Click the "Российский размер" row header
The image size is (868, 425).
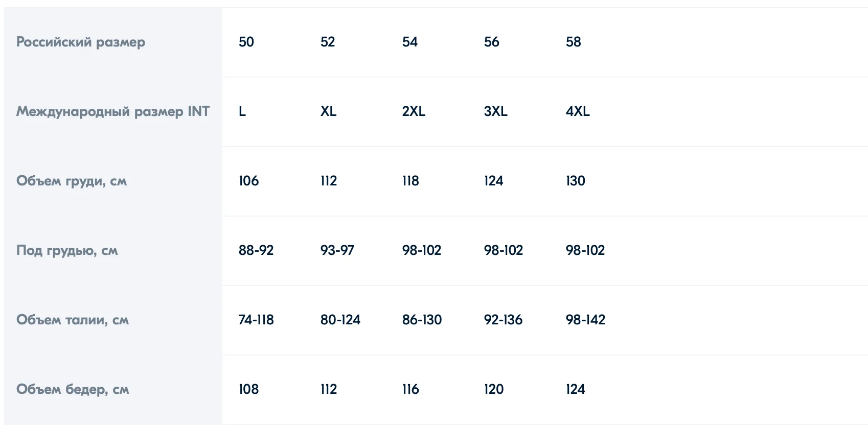(x=81, y=42)
